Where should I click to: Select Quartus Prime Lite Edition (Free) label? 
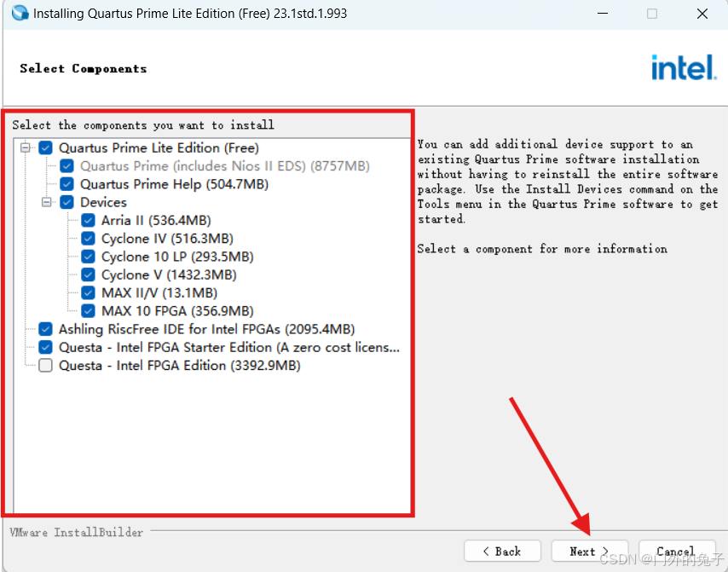click(x=159, y=148)
